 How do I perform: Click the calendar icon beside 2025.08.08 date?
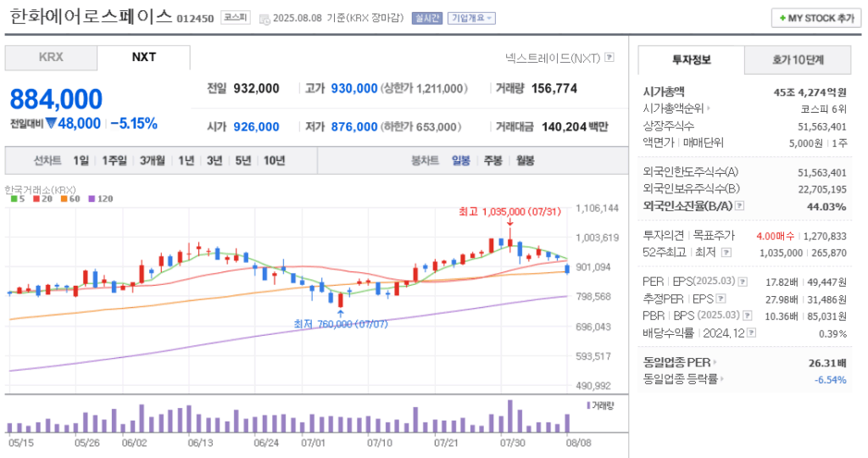[x=264, y=19]
